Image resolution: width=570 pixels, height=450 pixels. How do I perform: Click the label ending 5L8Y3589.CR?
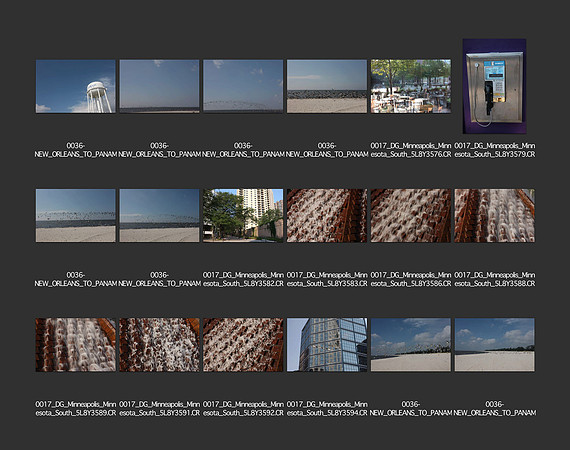(x=76, y=409)
